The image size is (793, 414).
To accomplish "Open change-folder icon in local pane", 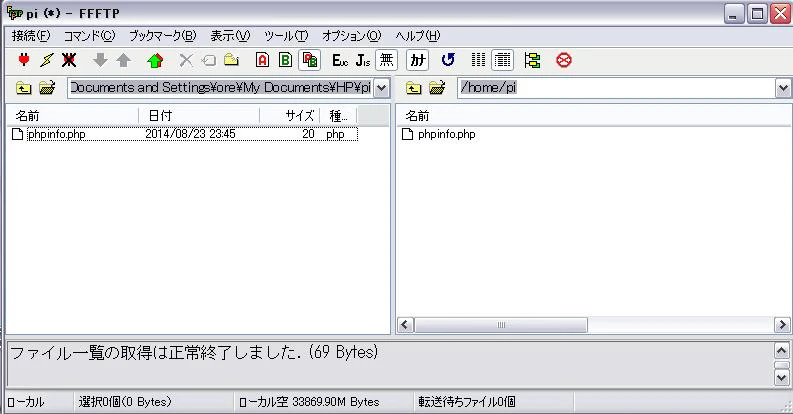I will pyautogui.click(x=47, y=87).
